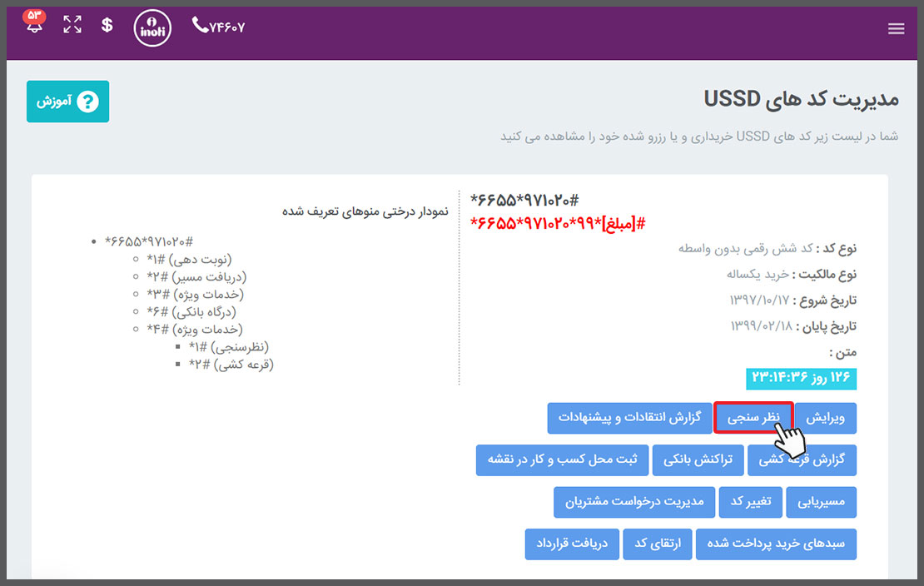Click the phone number 74607
This screenshot has width=924, height=586.
219,26
